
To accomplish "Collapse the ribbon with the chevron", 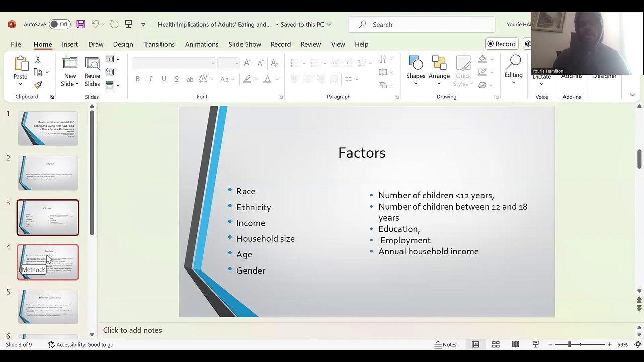I will (632, 95).
